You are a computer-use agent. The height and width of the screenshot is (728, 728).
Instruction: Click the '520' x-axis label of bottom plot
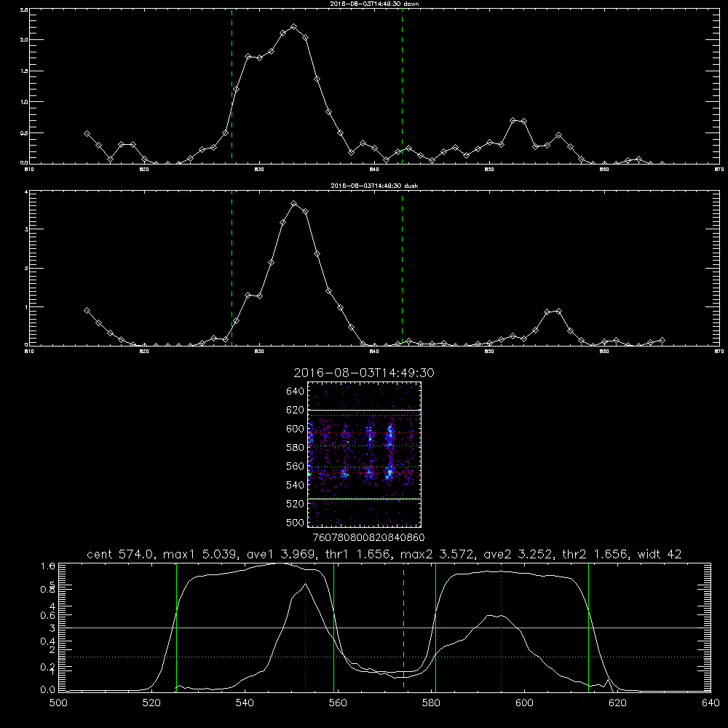[151, 703]
